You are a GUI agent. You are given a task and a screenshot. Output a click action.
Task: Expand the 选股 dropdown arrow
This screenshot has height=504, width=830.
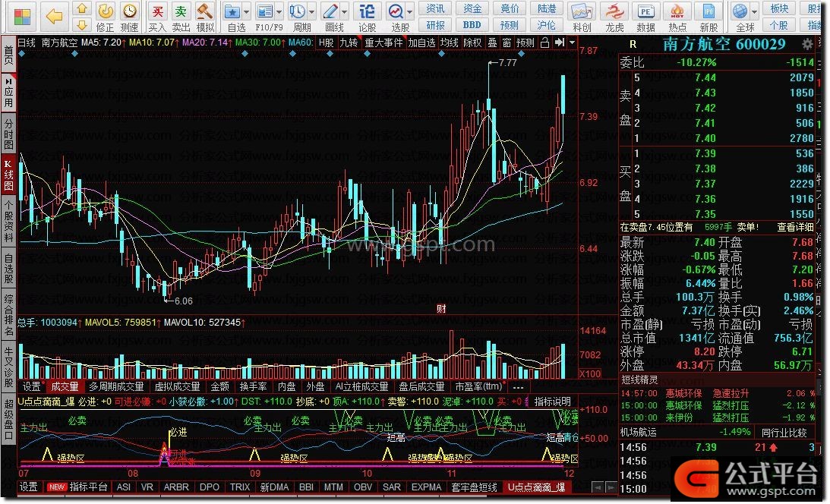point(409,11)
